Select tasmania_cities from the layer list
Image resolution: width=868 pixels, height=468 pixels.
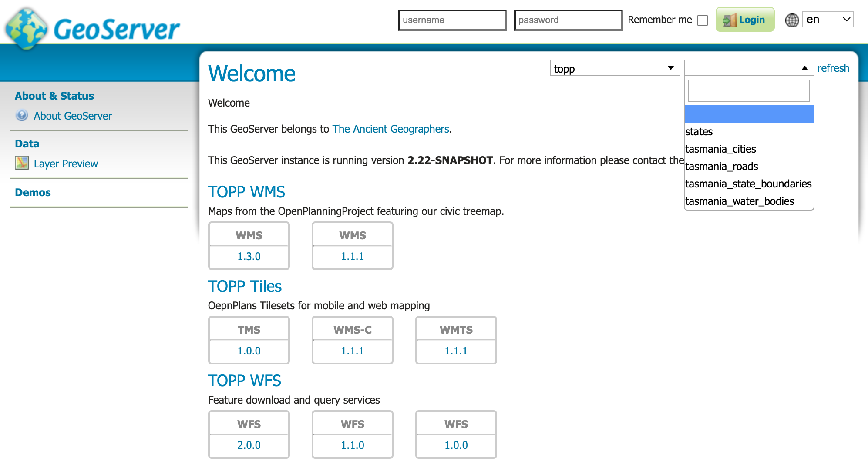pyautogui.click(x=748, y=149)
